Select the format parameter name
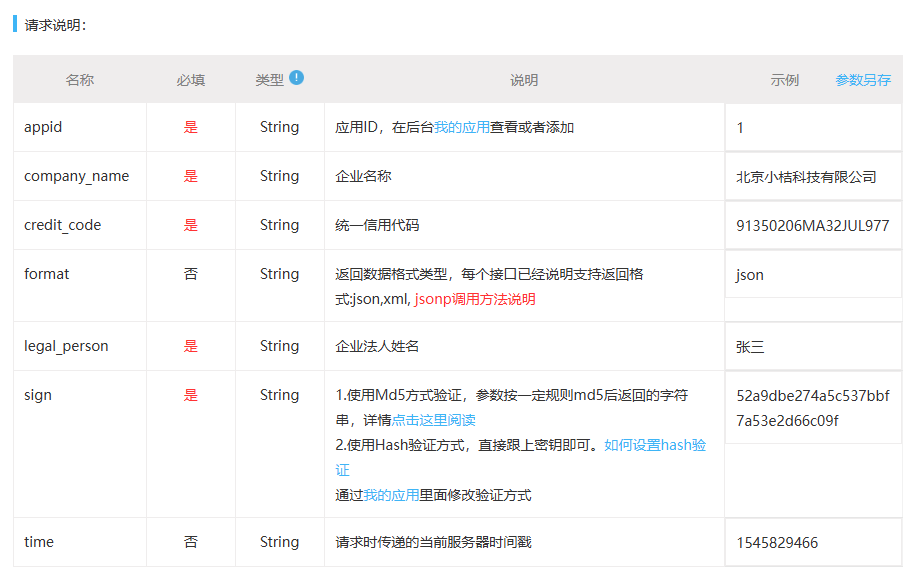This screenshot has width=918, height=573. pos(46,274)
